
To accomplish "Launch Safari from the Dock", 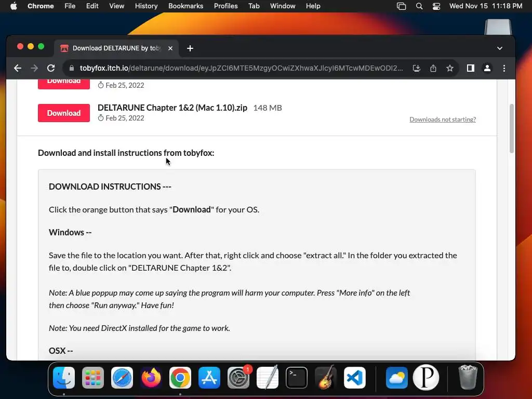I will coord(122,378).
